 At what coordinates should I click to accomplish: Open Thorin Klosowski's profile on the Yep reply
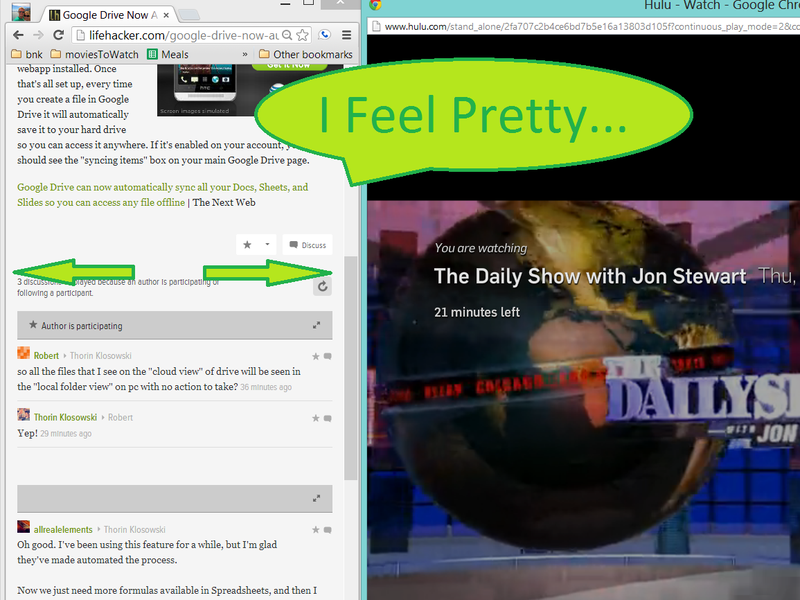(x=65, y=417)
